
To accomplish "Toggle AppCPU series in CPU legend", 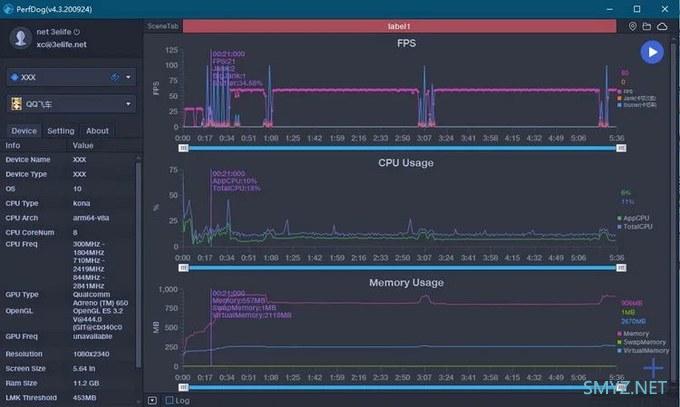I will pos(633,218).
